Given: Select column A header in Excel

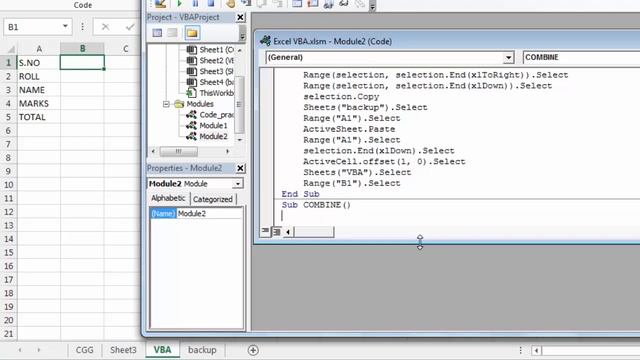Looking at the screenshot, I should click(x=39, y=49).
